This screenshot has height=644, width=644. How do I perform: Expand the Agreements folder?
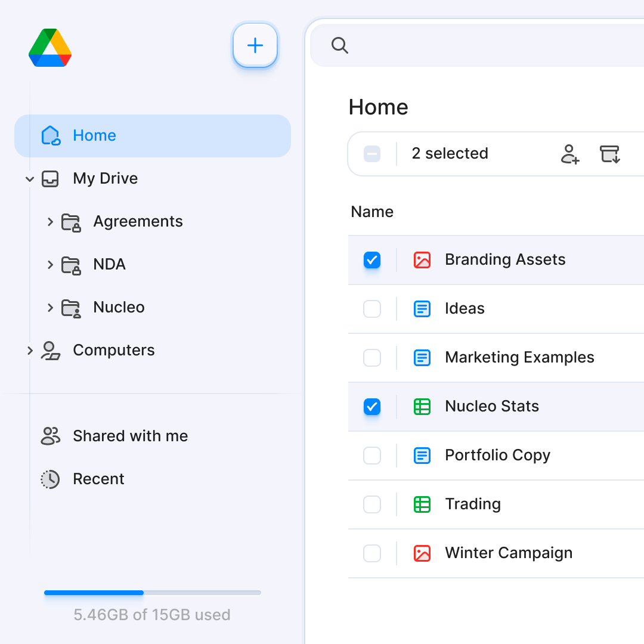(x=51, y=222)
